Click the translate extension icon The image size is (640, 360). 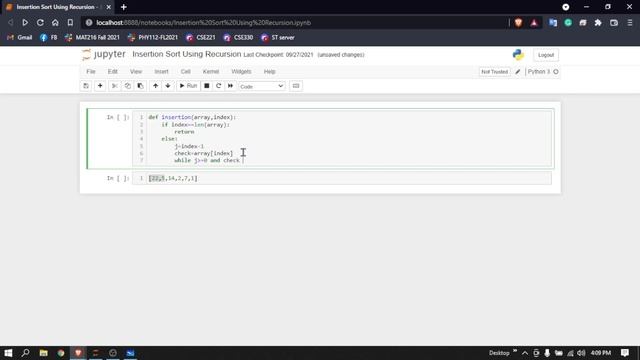point(553,23)
